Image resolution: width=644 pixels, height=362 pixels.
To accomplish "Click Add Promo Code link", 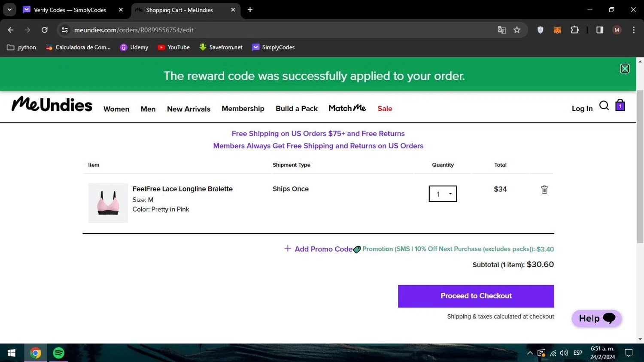I will click(x=323, y=249).
